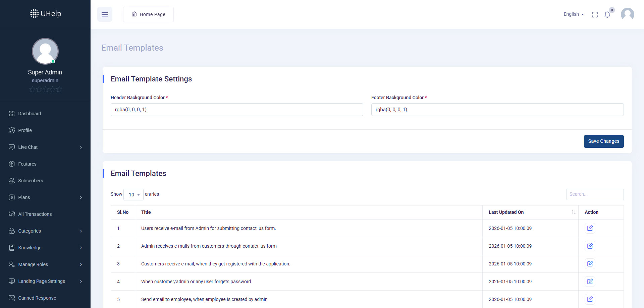Expand the Live Chat sidebar menu

point(45,147)
